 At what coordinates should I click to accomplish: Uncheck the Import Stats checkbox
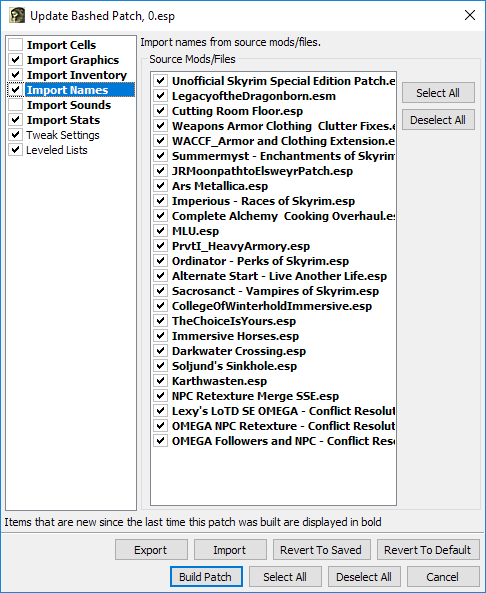coord(16,120)
